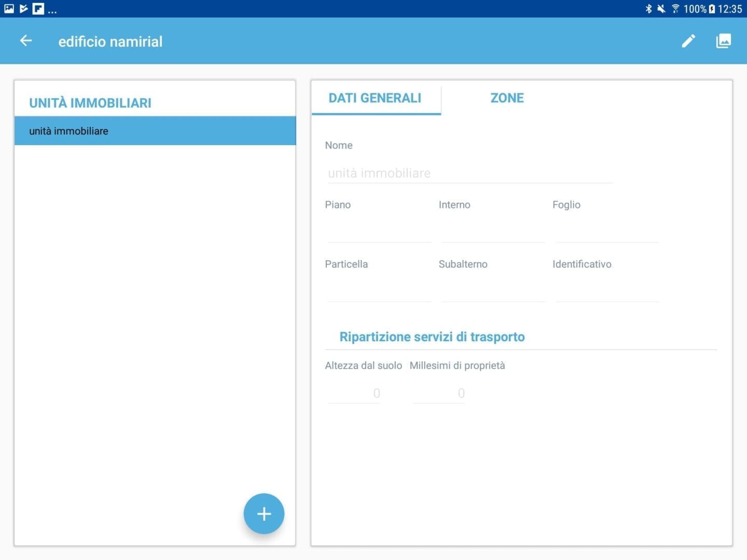Tap the Bluetooth status icon

[649, 9]
